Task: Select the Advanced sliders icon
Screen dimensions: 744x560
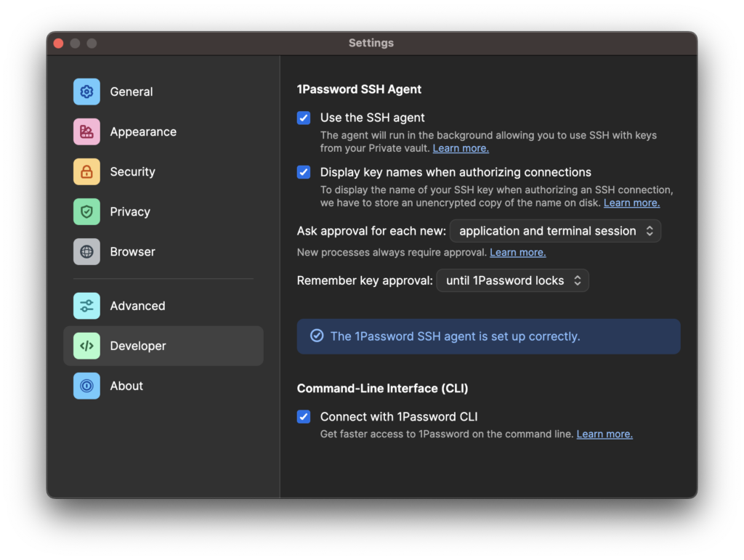Action: coord(86,306)
